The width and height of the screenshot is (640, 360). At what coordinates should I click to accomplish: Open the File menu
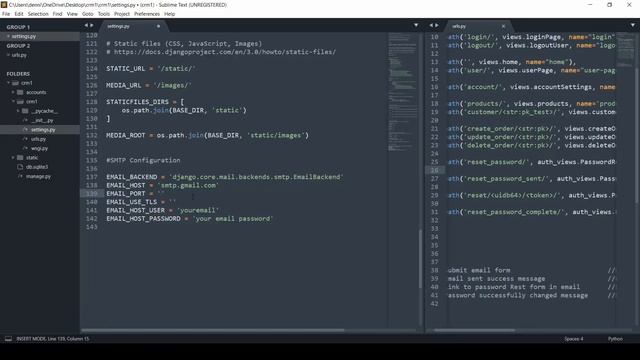pos(6,14)
